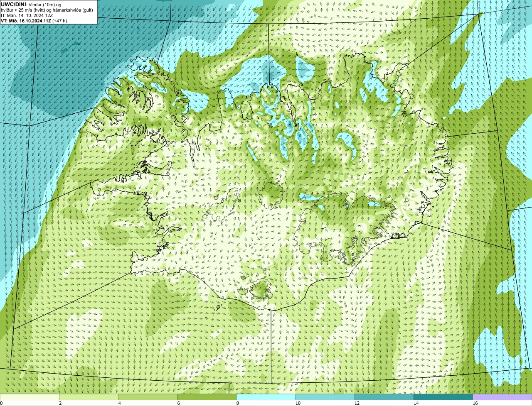Screen dimensions: 532x406
Task: Click the pale cream 0–2 m/s legend swatch
Action: point(30,397)
